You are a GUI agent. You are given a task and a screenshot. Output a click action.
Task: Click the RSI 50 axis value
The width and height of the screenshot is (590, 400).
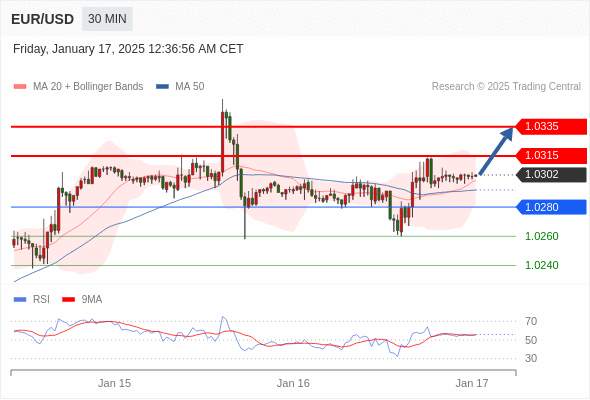click(531, 340)
